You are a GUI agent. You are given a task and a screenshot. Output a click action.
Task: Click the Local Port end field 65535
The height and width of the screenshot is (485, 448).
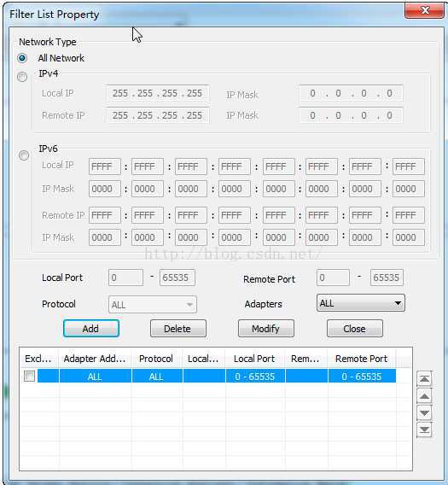177,278
